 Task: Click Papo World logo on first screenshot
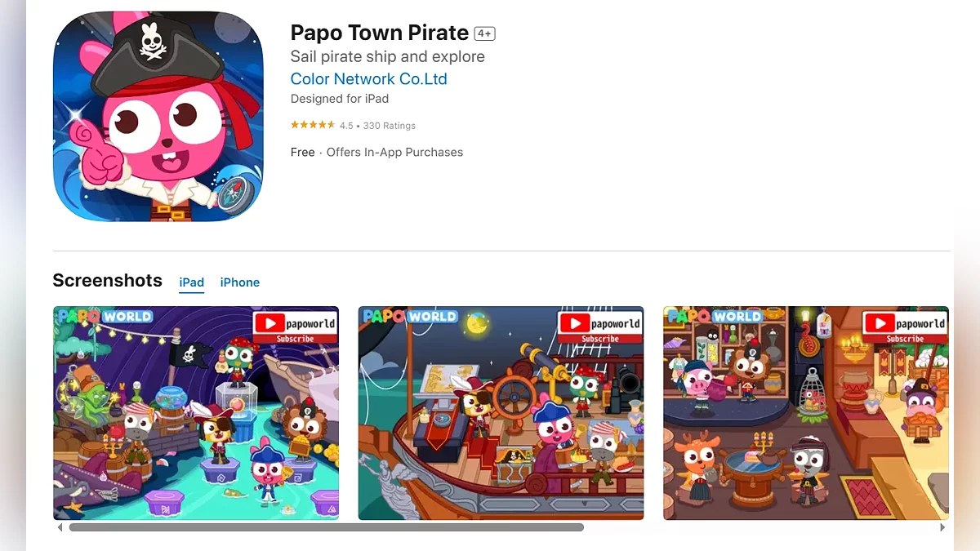(x=104, y=316)
